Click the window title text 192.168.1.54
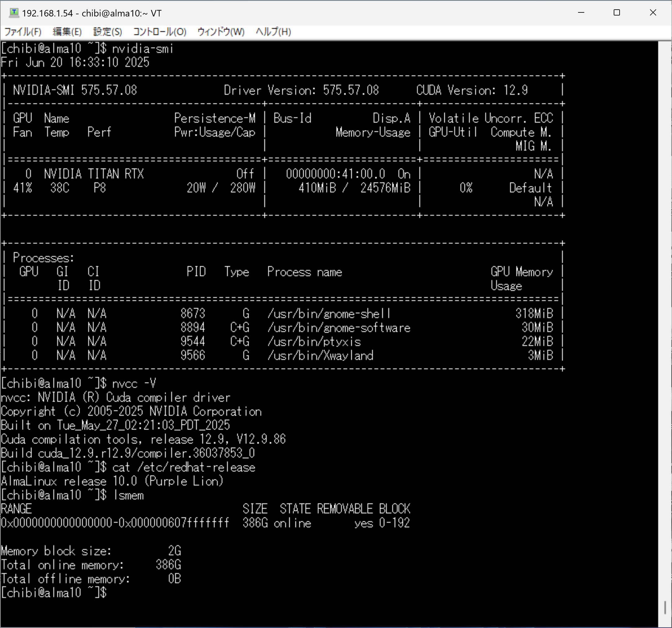The image size is (672, 628). (x=47, y=13)
